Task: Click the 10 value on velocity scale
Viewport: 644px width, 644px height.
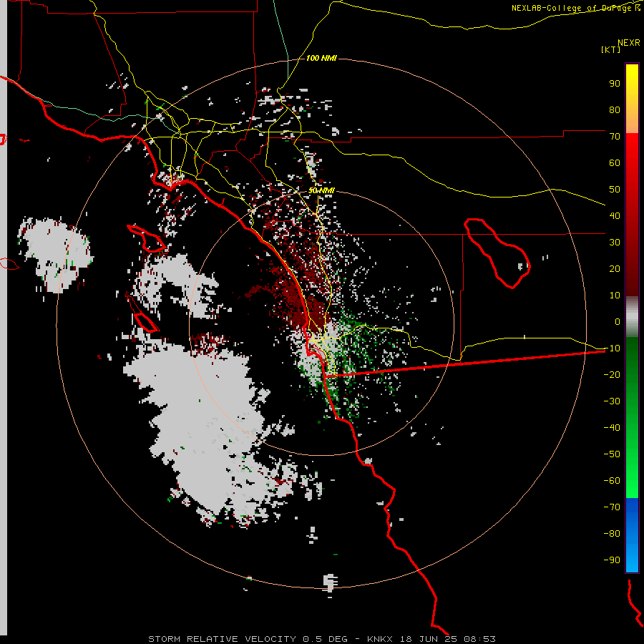Action: (615, 296)
